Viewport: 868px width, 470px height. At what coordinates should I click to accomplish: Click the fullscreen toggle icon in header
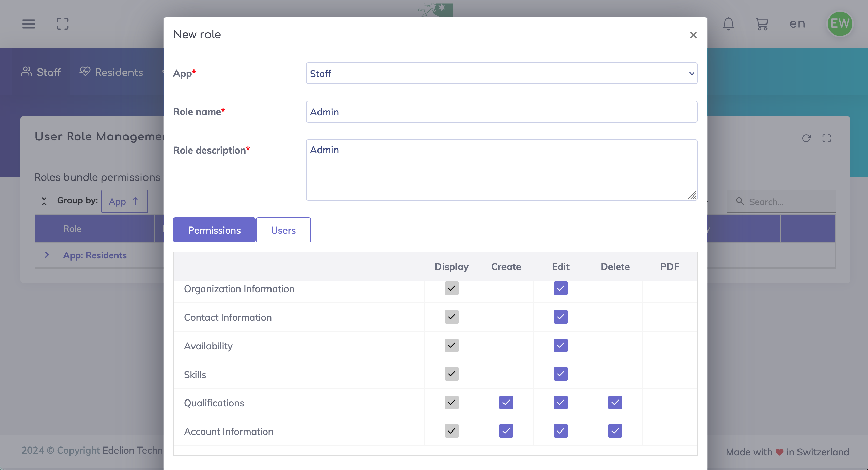click(63, 24)
